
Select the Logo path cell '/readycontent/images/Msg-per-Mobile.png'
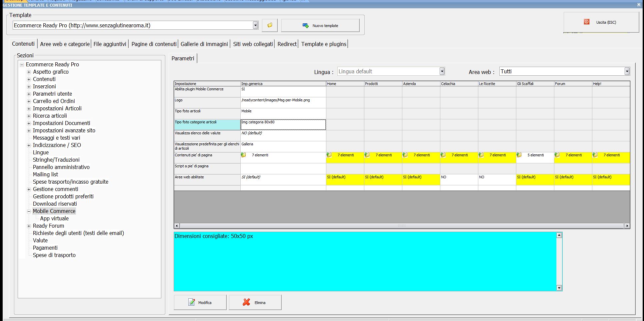pos(283,103)
